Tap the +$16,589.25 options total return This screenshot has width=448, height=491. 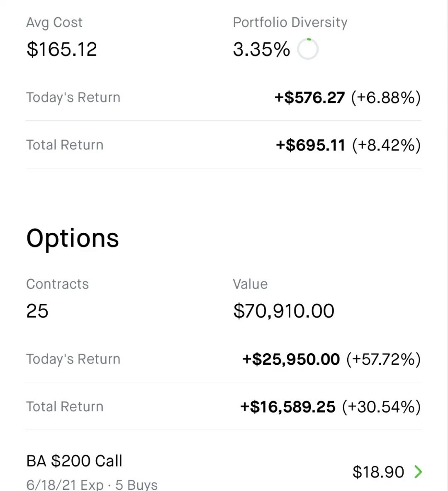click(287, 407)
